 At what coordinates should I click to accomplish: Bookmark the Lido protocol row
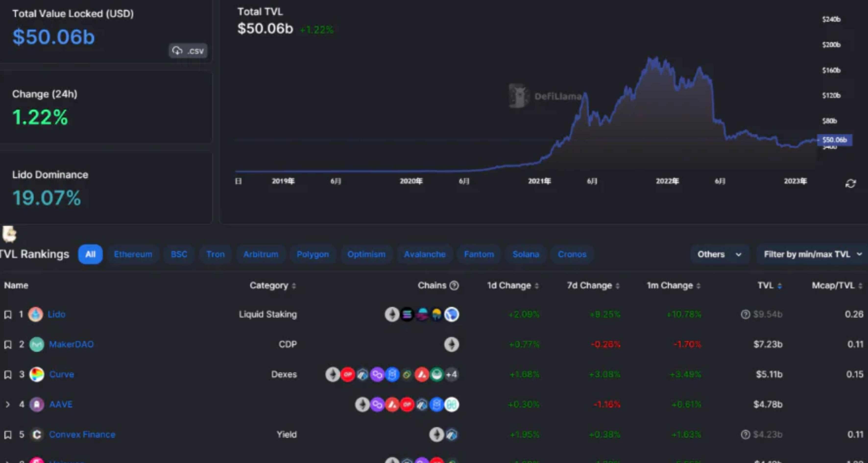pyautogui.click(x=8, y=314)
